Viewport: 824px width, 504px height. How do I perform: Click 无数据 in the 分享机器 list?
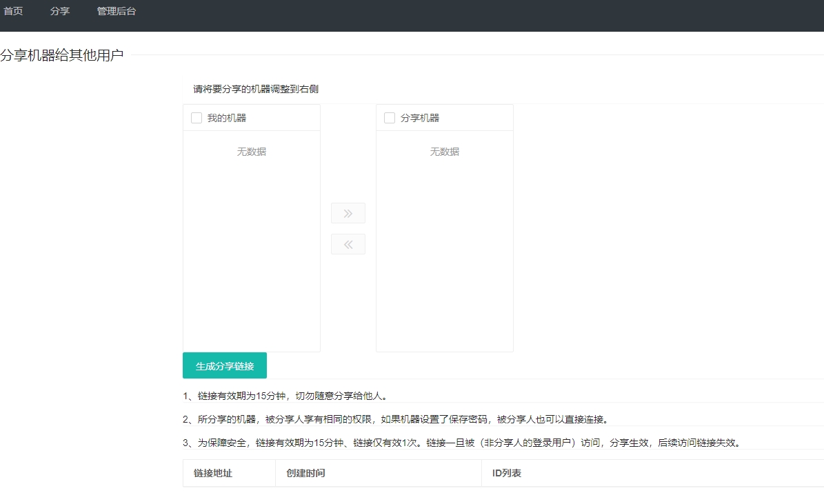(445, 152)
